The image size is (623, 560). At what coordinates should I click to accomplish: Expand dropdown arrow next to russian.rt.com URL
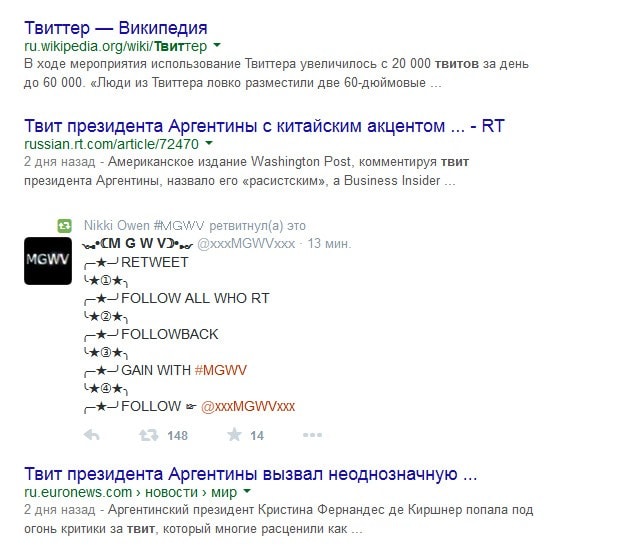(x=209, y=143)
